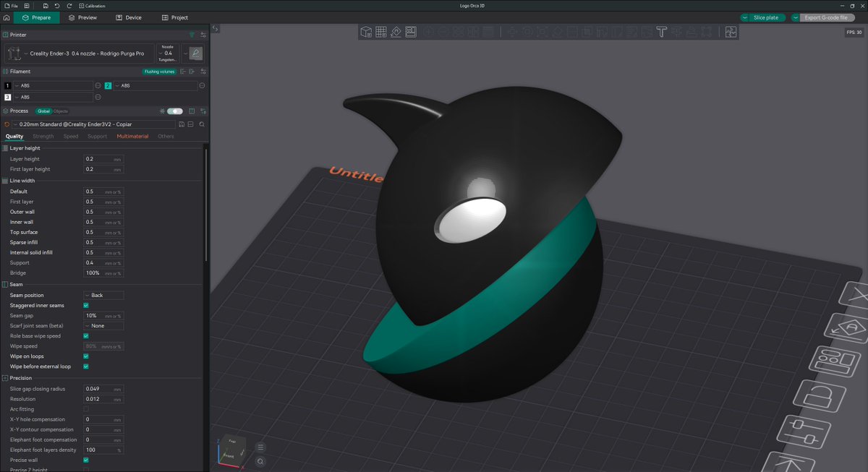Open the Nozzle 0.4 dropdown

coord(168,53)
